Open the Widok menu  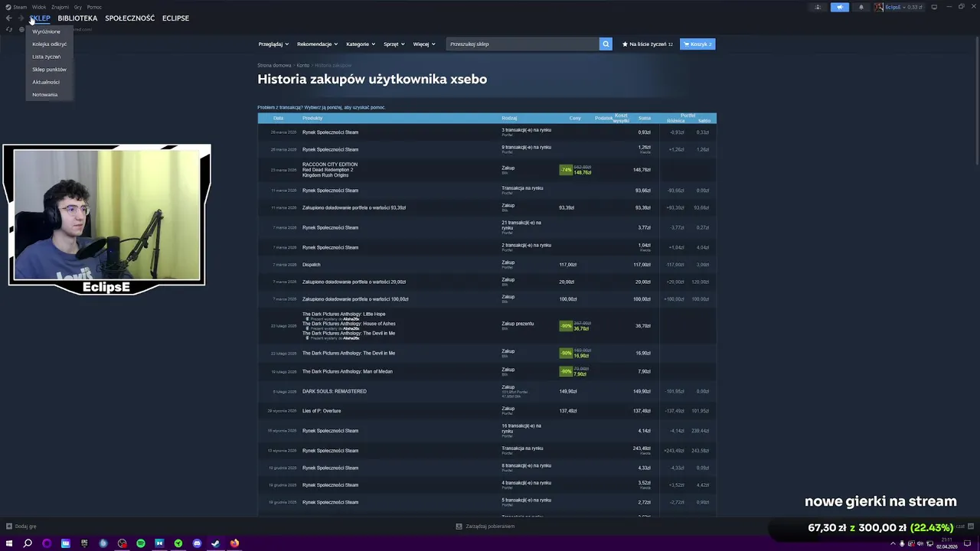point(39,7)
